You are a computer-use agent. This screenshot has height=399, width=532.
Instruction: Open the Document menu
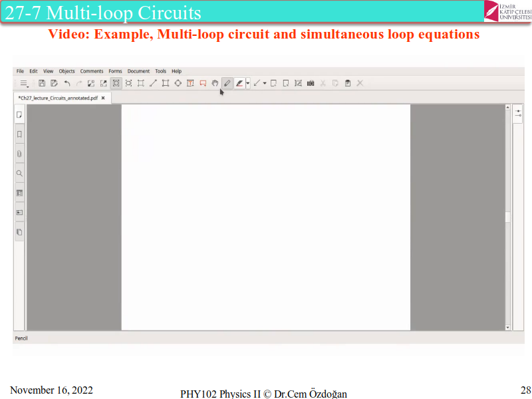[138, 71]
